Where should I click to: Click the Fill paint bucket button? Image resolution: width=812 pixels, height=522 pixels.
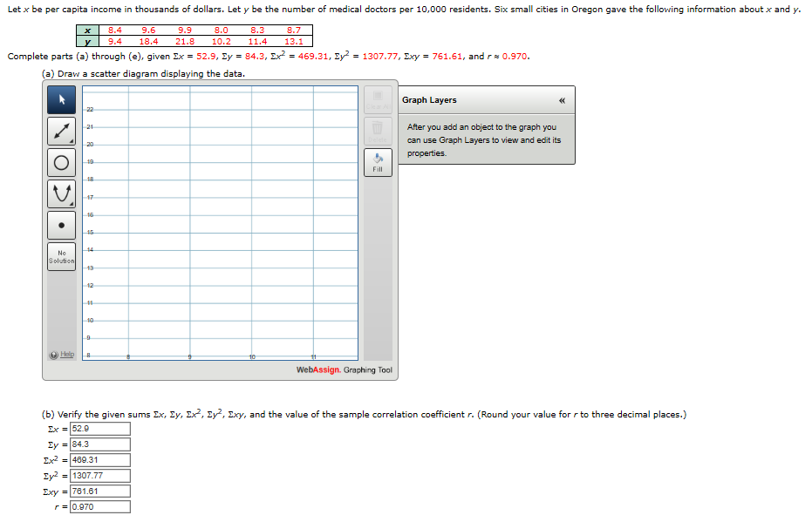coord(378,162)
